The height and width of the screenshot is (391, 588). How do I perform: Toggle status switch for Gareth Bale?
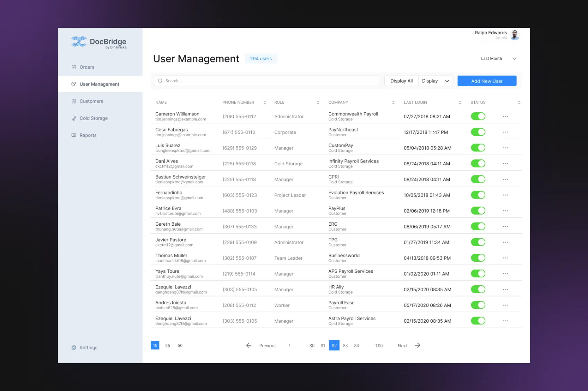coord(478,227)
